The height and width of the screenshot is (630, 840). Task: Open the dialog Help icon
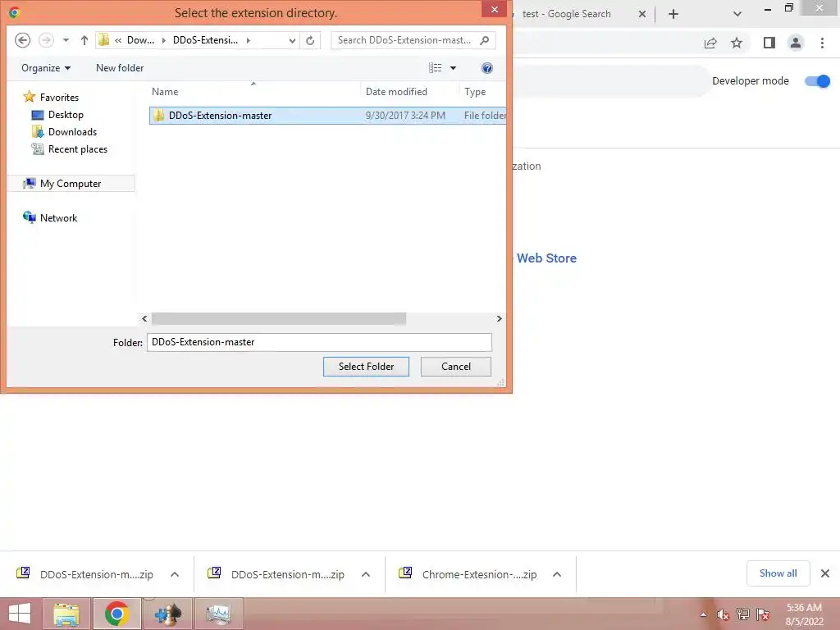coord(487,68)
